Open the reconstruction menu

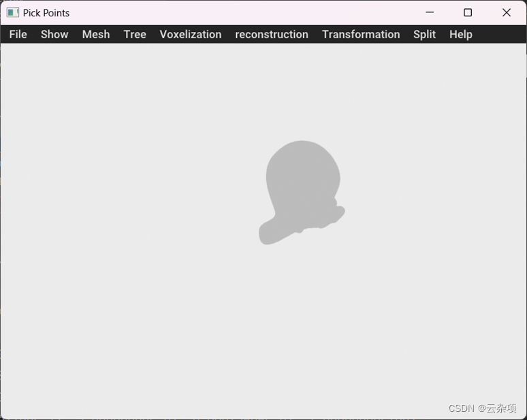(272, 34)
